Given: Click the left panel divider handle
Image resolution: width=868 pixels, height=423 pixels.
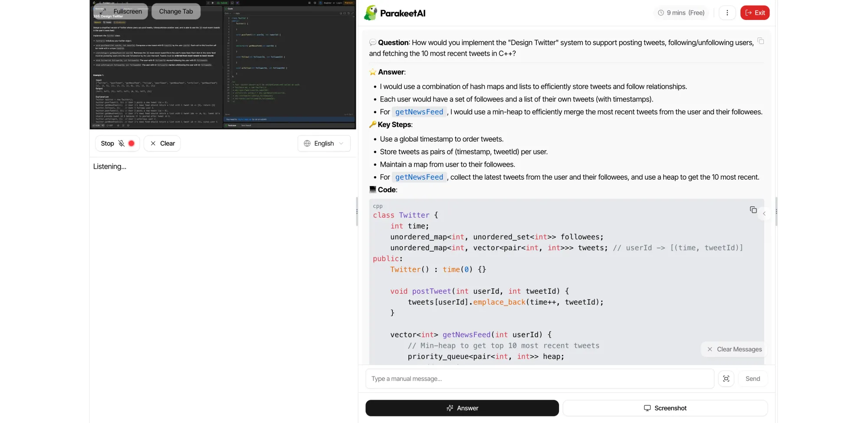Looking at the screenshot, I should [x=357, y=212].
